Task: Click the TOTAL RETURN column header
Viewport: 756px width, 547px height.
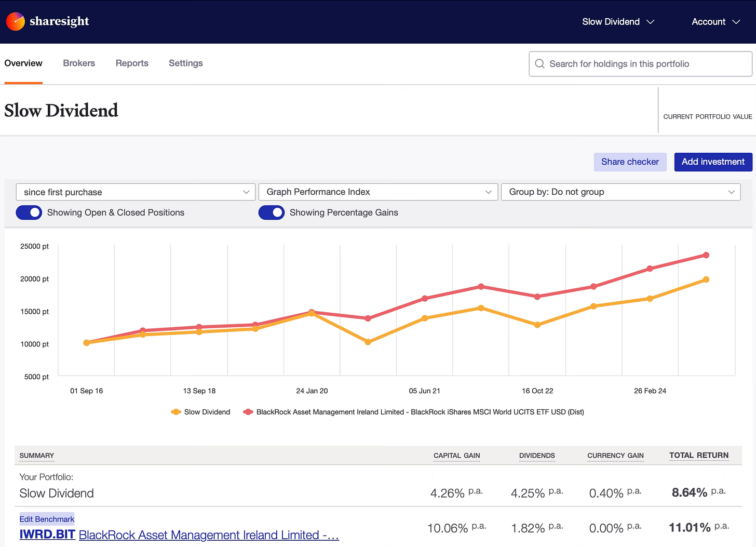Action: tap(699, 456)
